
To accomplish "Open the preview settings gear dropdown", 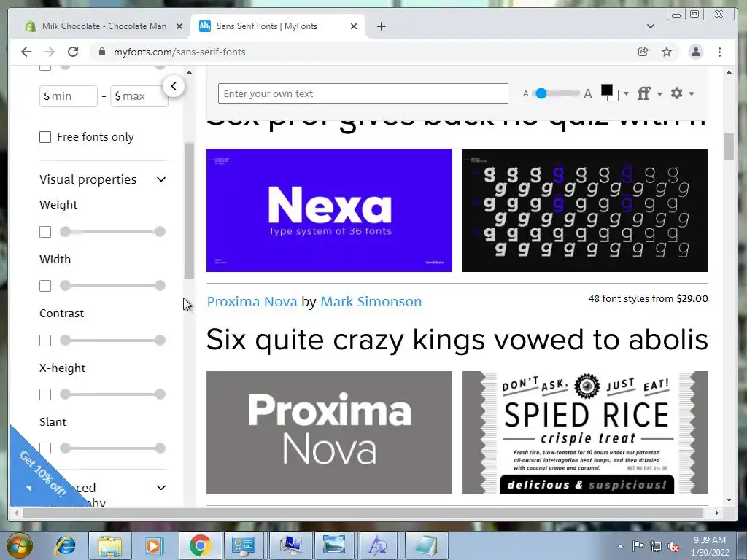I will 682,93.
